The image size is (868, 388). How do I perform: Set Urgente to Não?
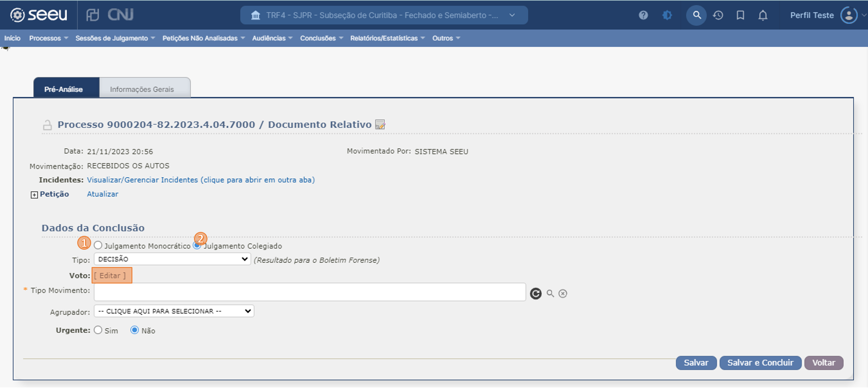click(x=135, y=330)
